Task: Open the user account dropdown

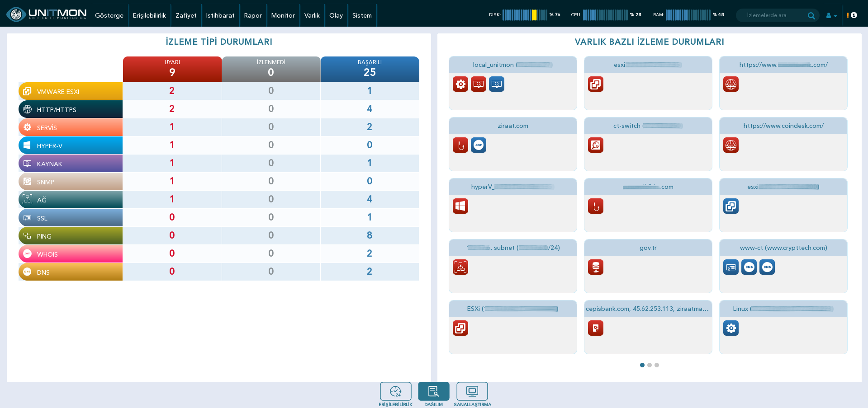Action: [831, 15]
